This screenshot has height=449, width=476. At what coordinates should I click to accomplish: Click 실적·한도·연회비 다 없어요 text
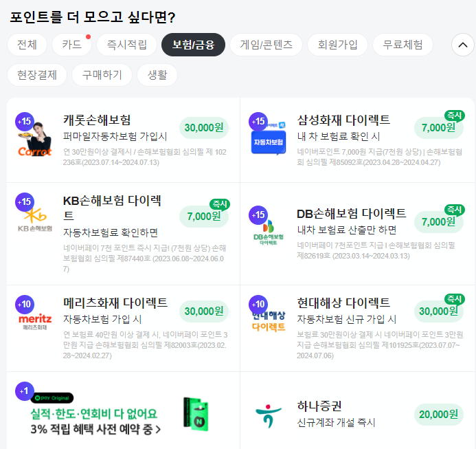click(94, 414)
